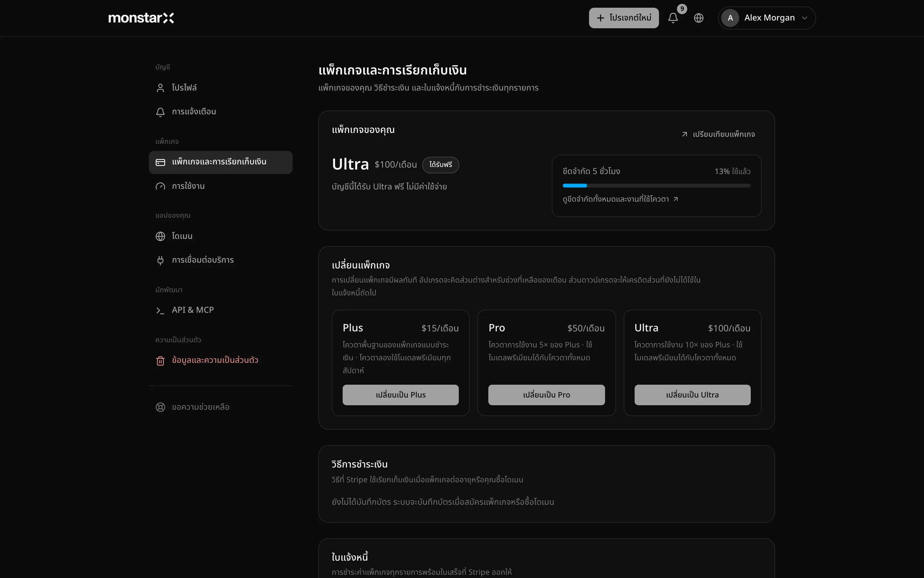Expand the Alex Morgan account chevron
Image resolution: width=924 pixels, height=578 pixels.
pyautogui.click(x=805, y=18)
